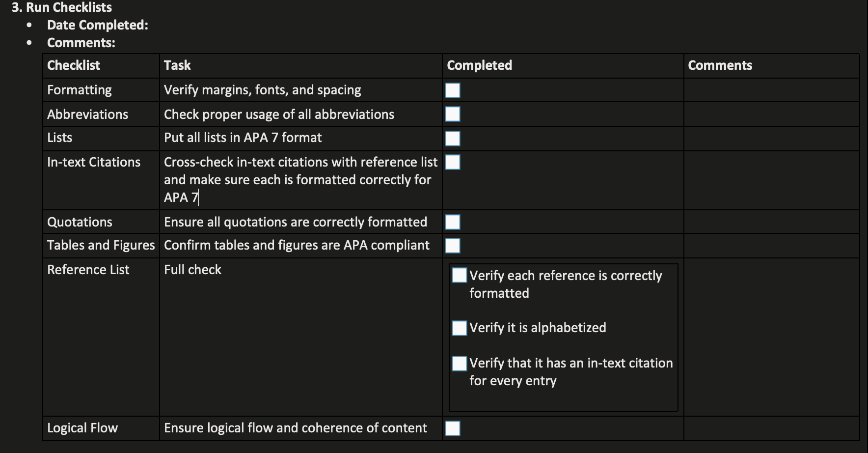This screenshot has width=868, height=453.
Task: Click 'Put all lists in APA 7 format' text
Action: [243, 138]
